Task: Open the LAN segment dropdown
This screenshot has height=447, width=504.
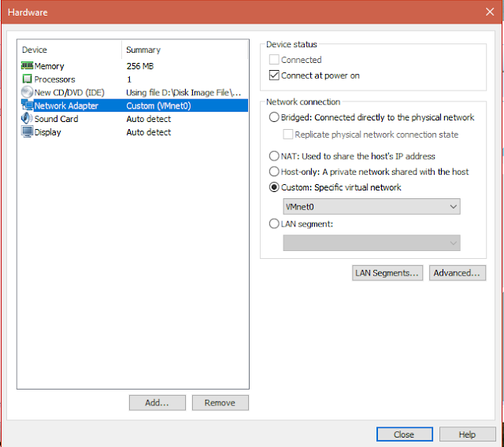Action: 372,242
